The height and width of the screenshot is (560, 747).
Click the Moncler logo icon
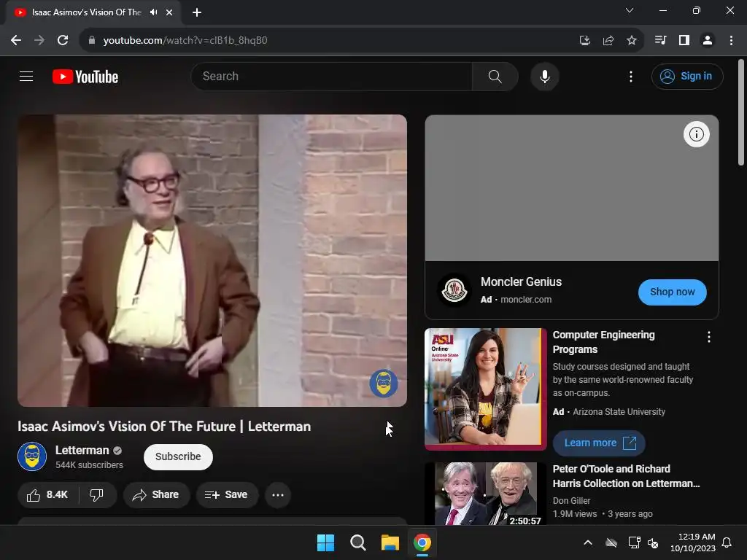(454, 290)
